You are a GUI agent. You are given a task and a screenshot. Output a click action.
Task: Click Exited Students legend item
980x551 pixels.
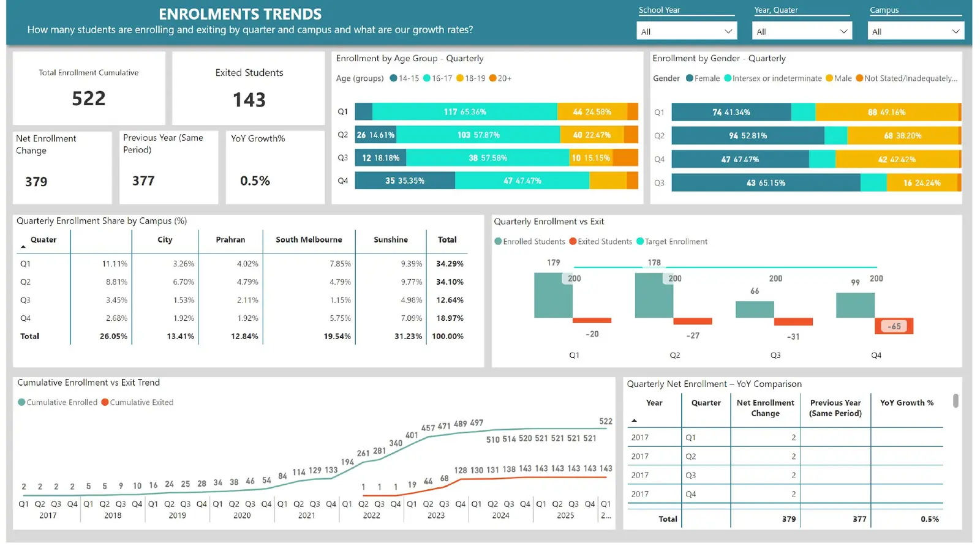point(600,242)
